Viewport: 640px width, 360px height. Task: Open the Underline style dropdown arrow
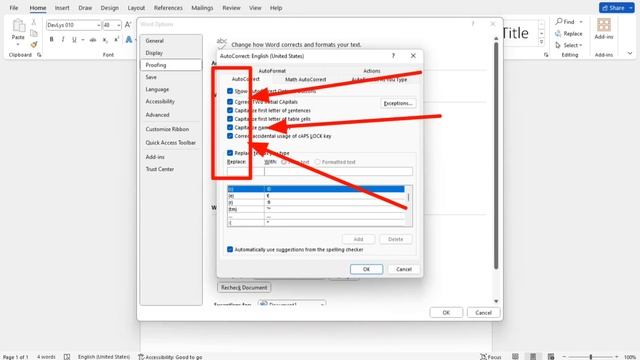click(83, 40)
